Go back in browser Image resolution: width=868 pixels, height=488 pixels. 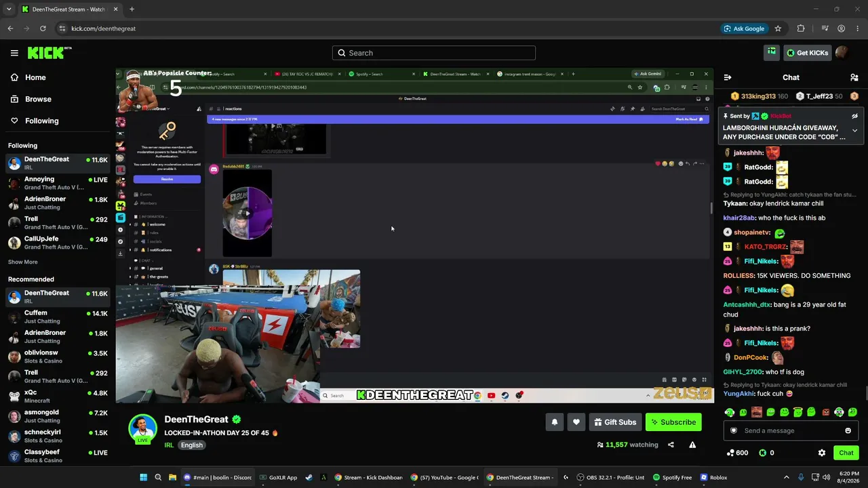click(x=10, y=28)
